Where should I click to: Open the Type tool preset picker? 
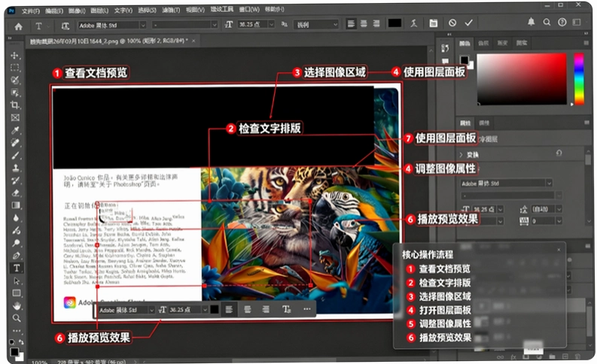click(41, 26)
